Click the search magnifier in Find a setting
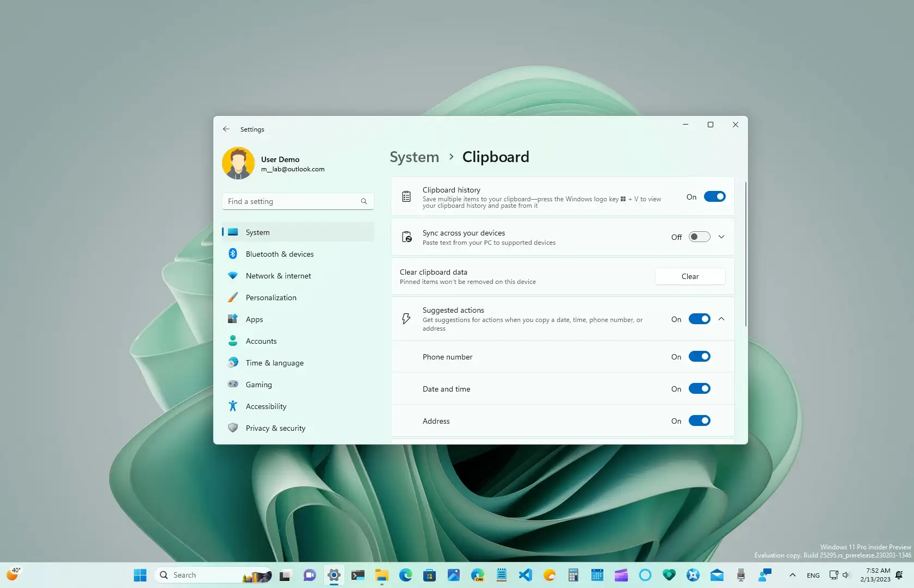The image size is (914, 588). coord(364,201)
